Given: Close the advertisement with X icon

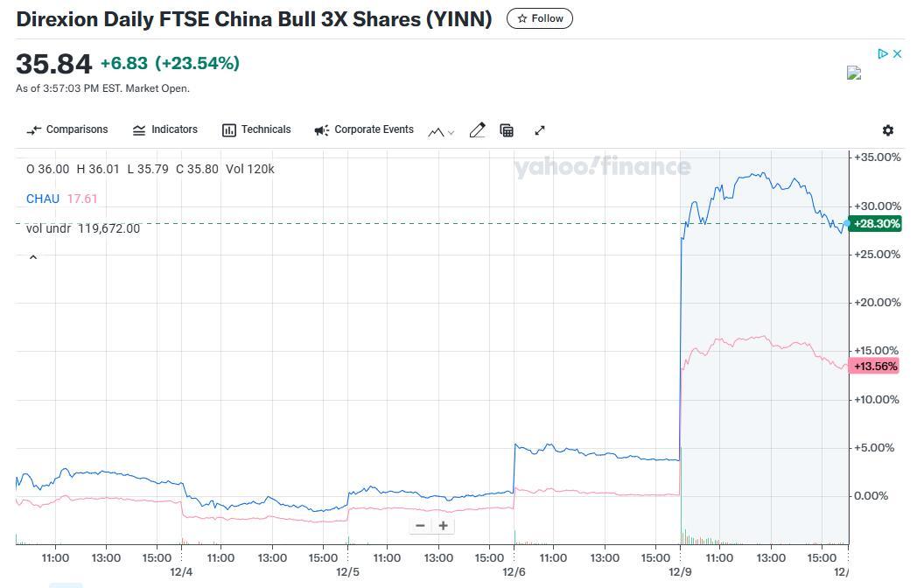Looking at the screenshot, I should [x=897, y=54].
